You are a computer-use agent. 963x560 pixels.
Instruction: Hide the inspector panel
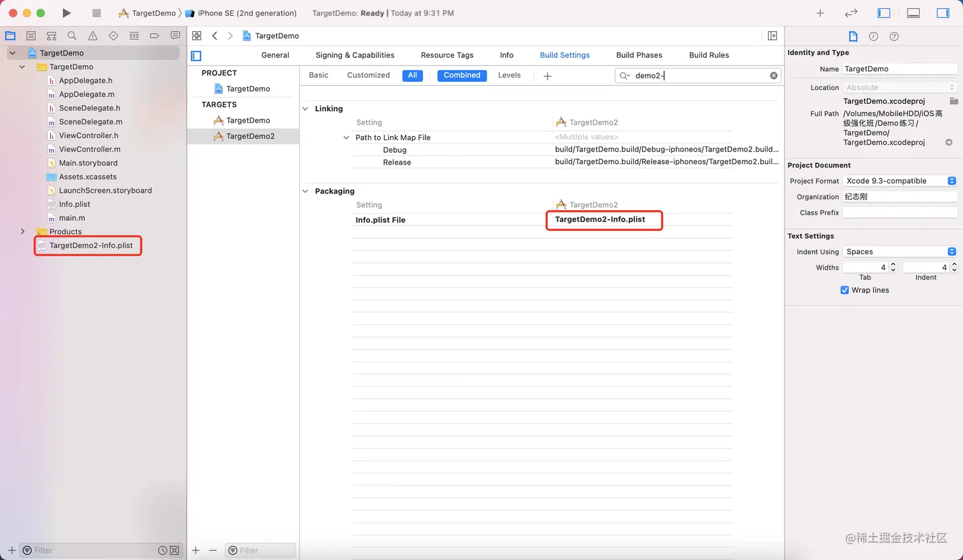tap(943, 13)
